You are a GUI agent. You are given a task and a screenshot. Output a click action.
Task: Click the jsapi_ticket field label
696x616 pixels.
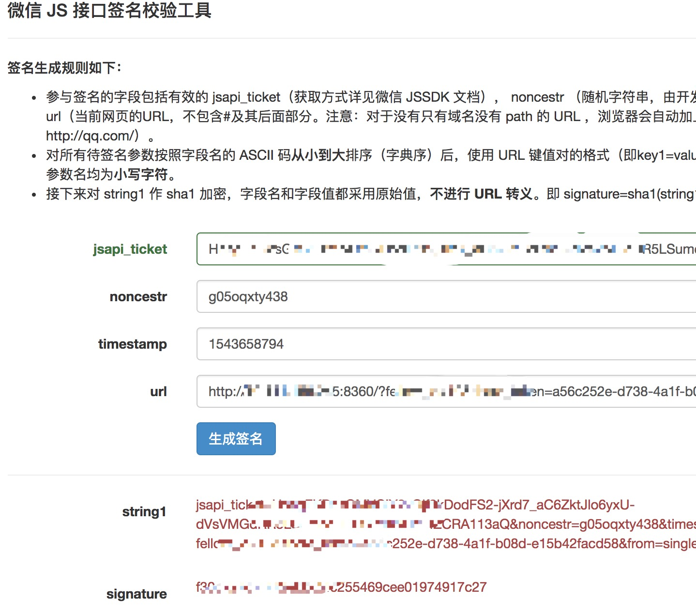(130, 249)
